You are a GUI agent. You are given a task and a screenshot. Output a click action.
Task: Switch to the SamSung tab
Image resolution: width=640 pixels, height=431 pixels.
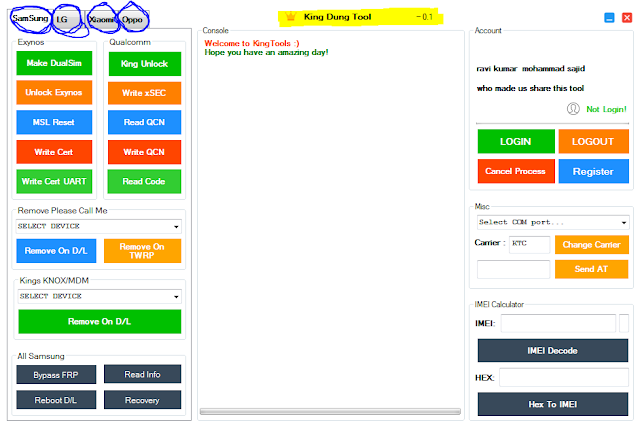(x=30, y=18)
